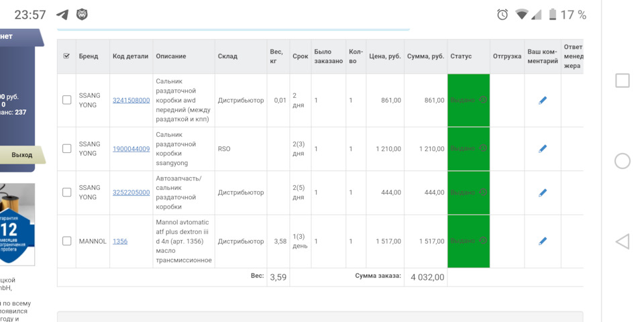Click the total weight value 3,59

(278, 277)
